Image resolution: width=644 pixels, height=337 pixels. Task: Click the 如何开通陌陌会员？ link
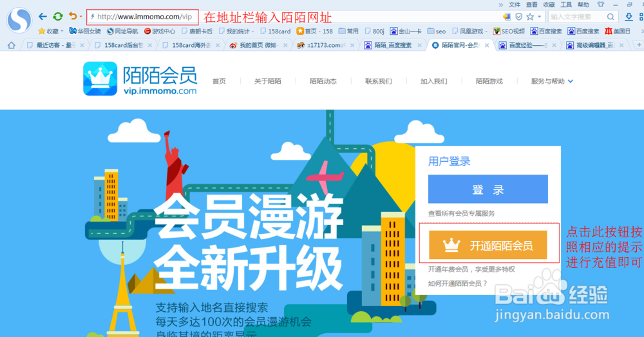[x=457, y=284]
